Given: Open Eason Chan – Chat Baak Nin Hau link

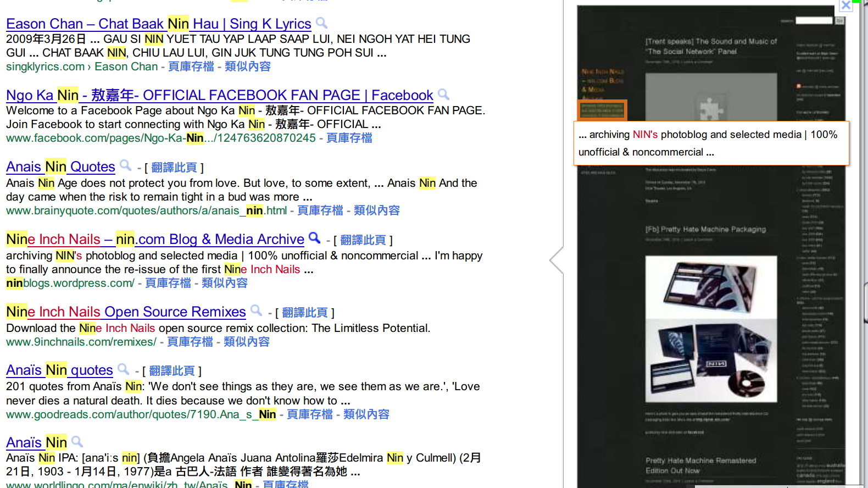Looking at the screenshot, I should (x=158, y=24).
